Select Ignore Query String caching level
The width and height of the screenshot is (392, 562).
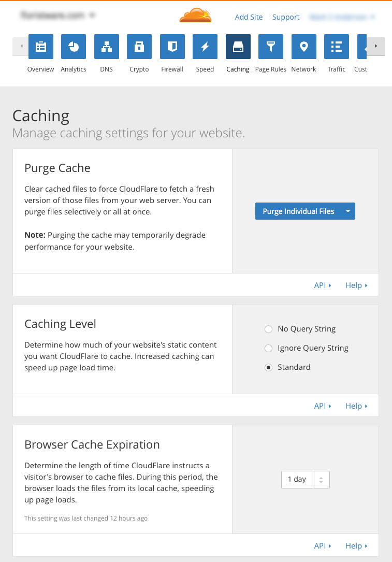(268, 348)
